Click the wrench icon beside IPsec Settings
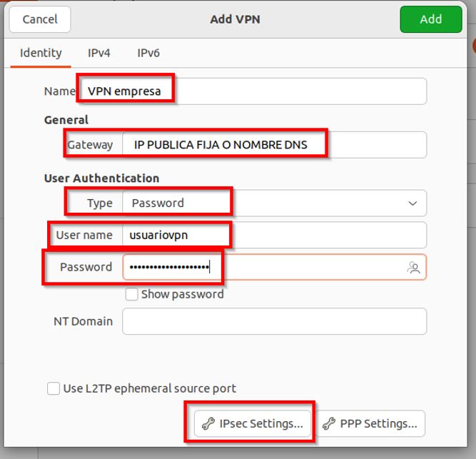This screenshot has height=459, width=476. coord(208,424)
